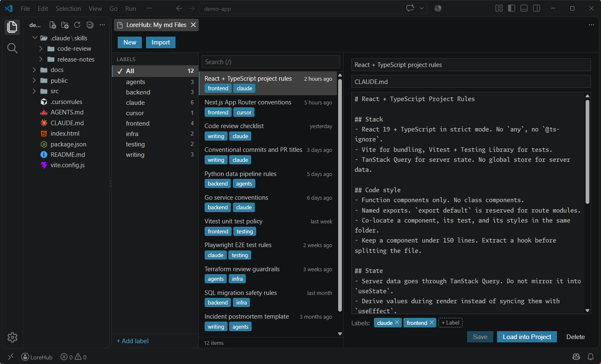Show more menus via title bar ellipsis
This screenshot has height=364, width=601.
click(x=149, y=8)
